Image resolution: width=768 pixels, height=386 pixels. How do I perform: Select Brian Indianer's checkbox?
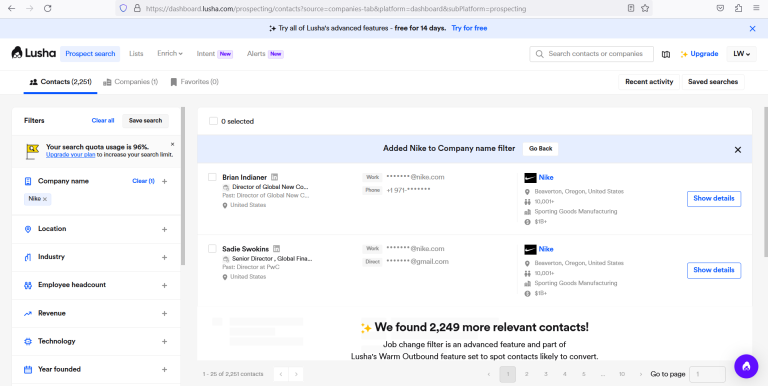pos(212,177)
